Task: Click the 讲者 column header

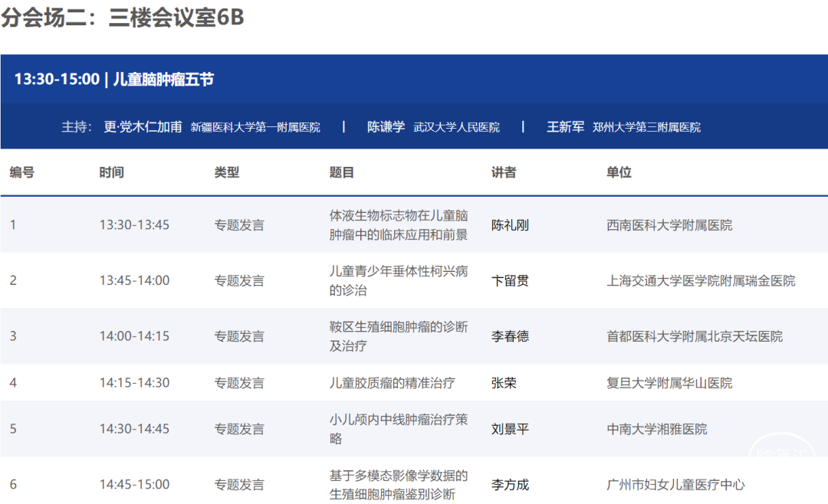Action: [504, 173]
